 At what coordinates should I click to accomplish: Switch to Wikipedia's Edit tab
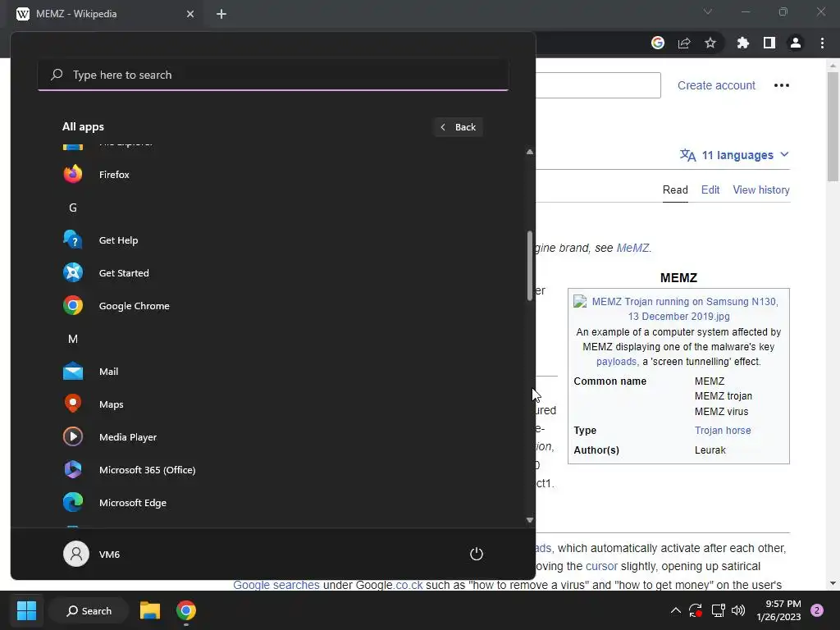[710, 189]
